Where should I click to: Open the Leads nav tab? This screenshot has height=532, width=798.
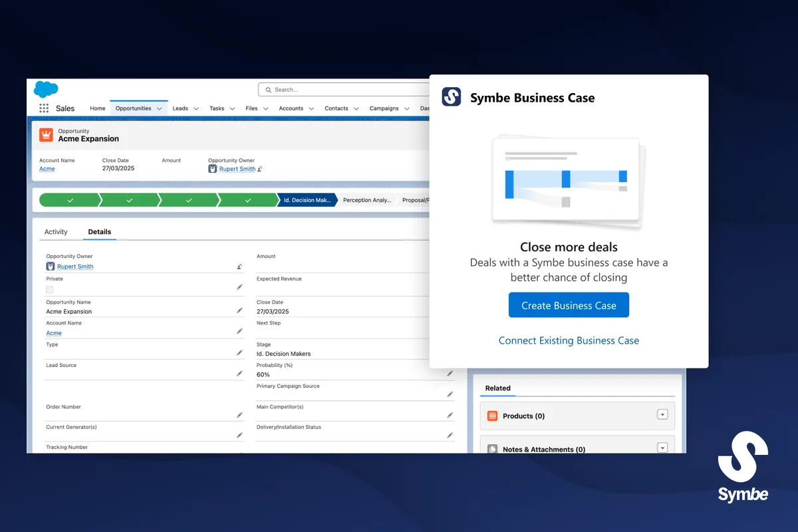coord(180,108)
